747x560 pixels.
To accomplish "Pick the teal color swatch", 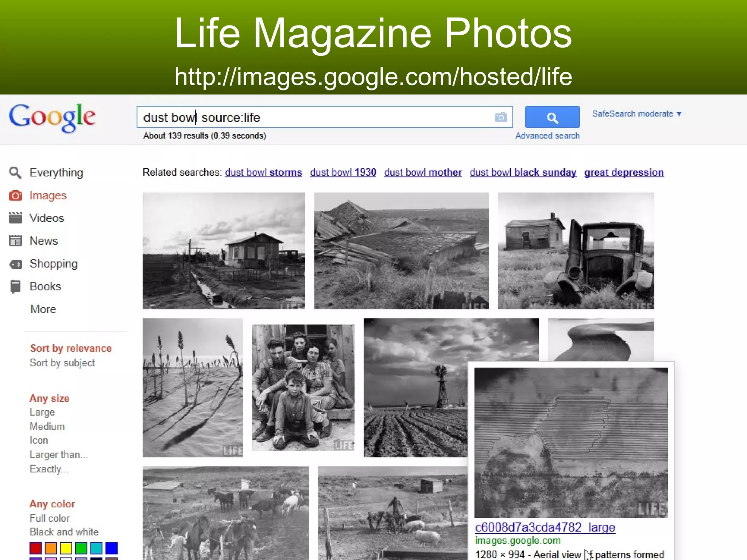I will (x=96, y=548).
